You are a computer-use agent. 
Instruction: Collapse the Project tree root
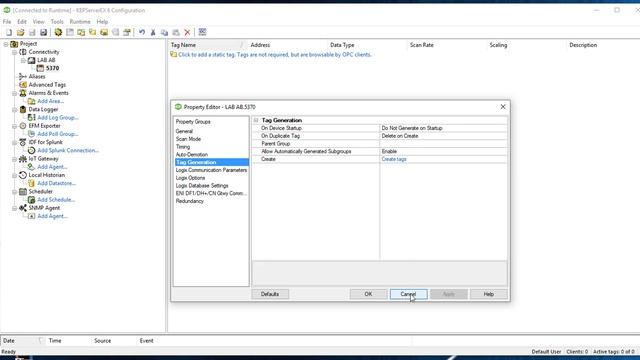[x=6, y=44]
